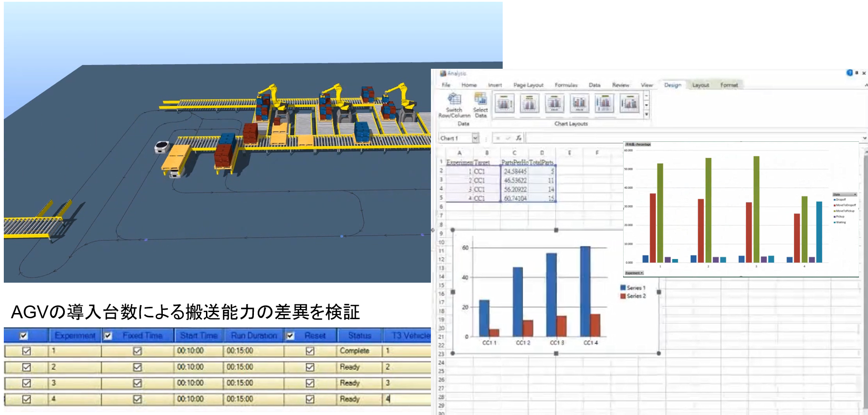Click the insert function fx icon
The height and width of the screenshot is (415, 868).
click(519, 138)
